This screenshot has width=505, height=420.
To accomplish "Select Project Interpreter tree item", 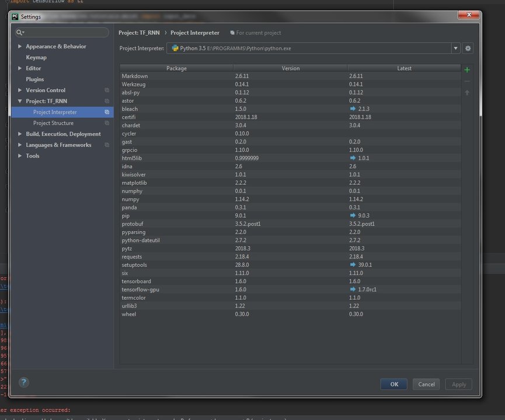I will pyautogui.click(x=62, y=112).
